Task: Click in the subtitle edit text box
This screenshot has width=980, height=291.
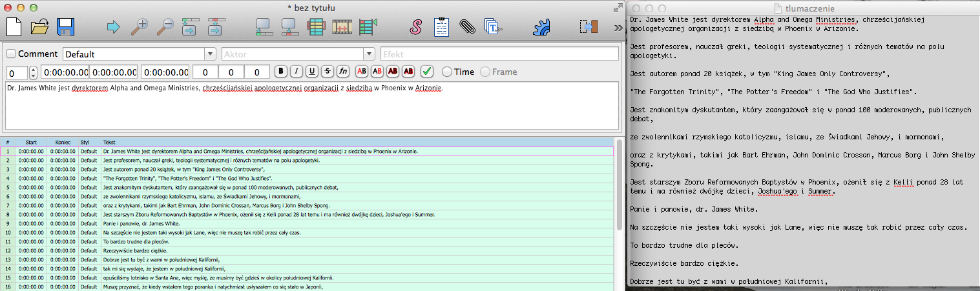Action: [311, 105]
